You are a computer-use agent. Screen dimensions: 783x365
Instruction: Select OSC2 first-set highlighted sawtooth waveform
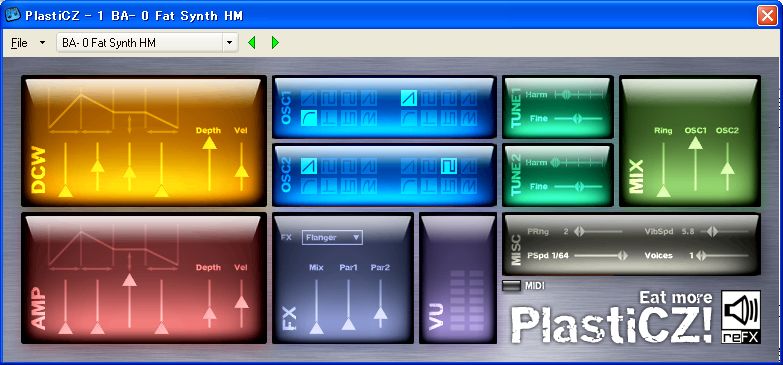[309, 166]
